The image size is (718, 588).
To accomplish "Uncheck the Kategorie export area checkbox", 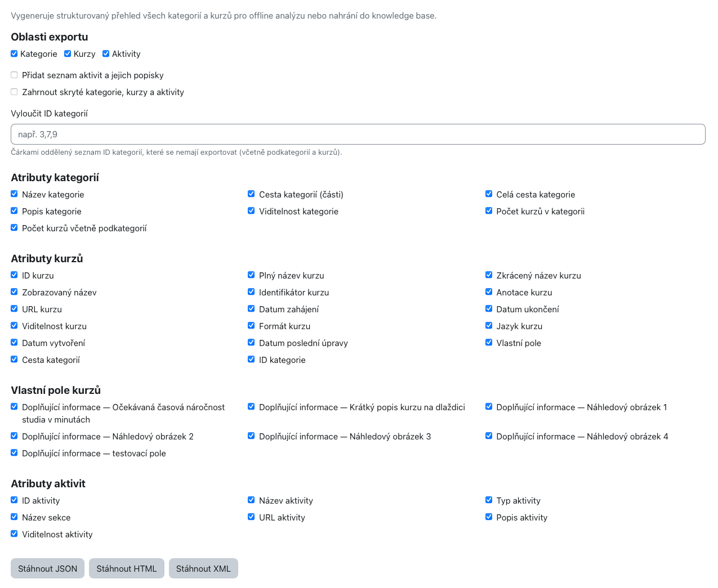I will pos(14,53).
